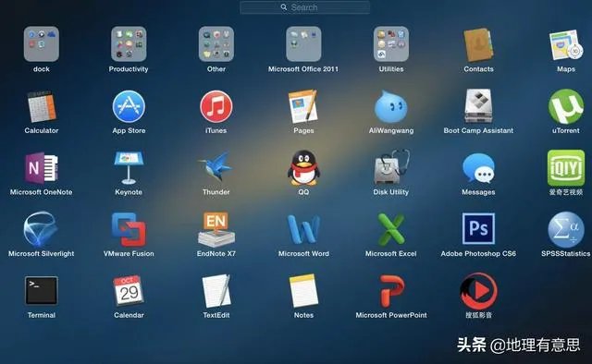Open the uTorrent app

(565, 106)
